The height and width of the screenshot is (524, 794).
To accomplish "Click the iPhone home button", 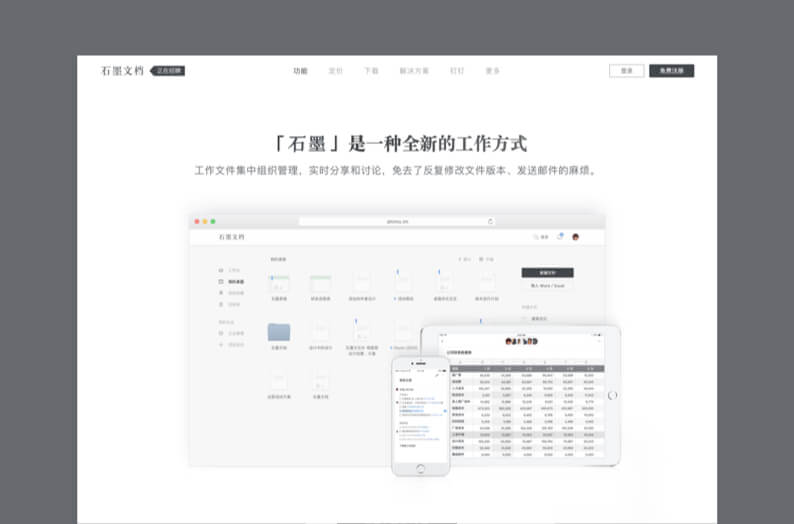I will tap(420, 466).
